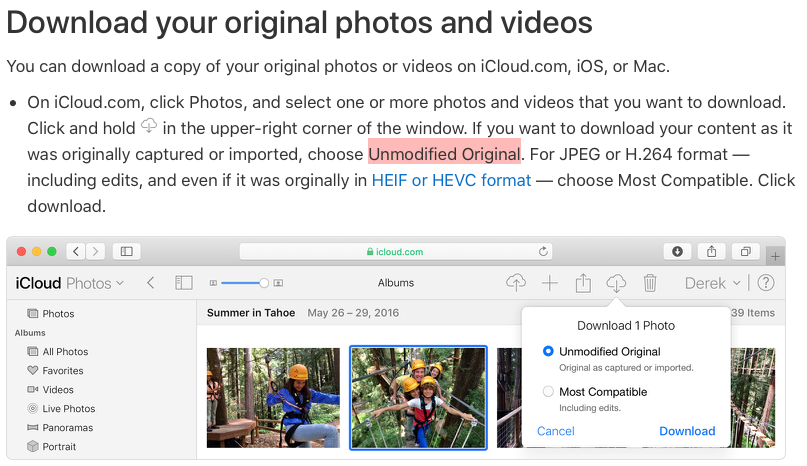Click the Albums title in toolbar
807x466 pixels.
396,283
